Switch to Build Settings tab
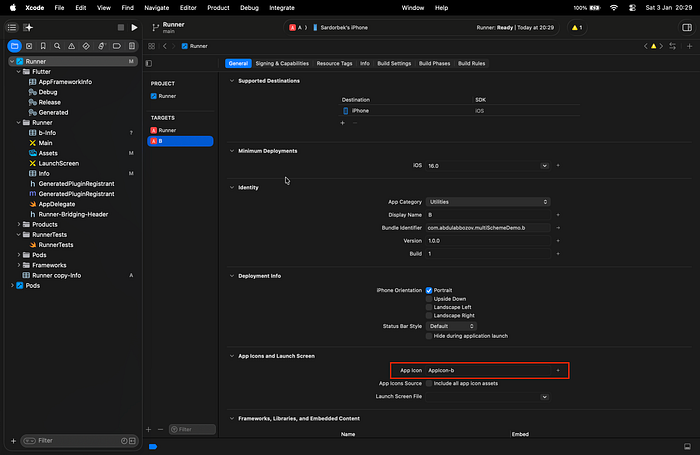This screenshot has height=455, width=700. [x=394, y=63]
